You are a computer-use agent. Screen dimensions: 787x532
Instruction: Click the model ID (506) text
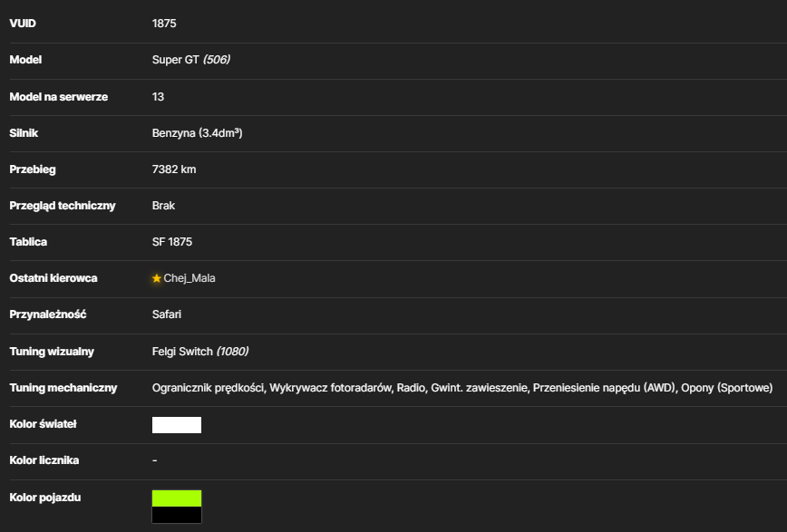pyautogui.click(x=217, y=60)
